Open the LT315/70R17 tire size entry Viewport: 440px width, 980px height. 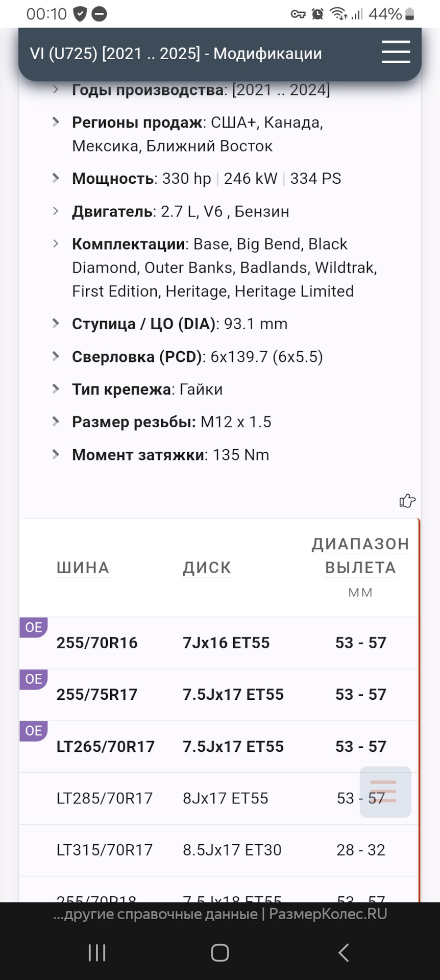pos(105,850)
